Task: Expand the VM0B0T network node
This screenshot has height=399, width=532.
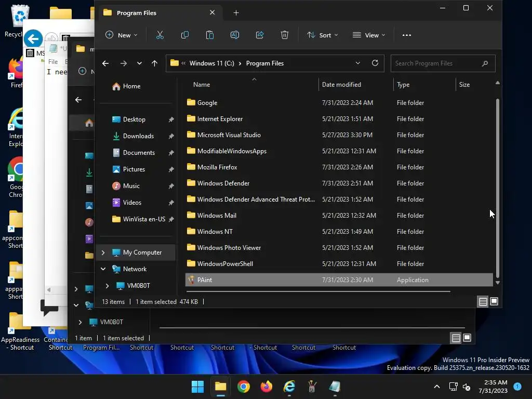Action: click(x=107, y=286)
